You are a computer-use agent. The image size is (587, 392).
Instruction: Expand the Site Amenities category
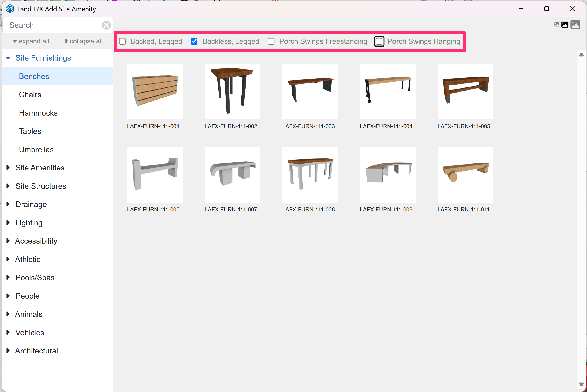pyautogui.click(x=8, y=167)
